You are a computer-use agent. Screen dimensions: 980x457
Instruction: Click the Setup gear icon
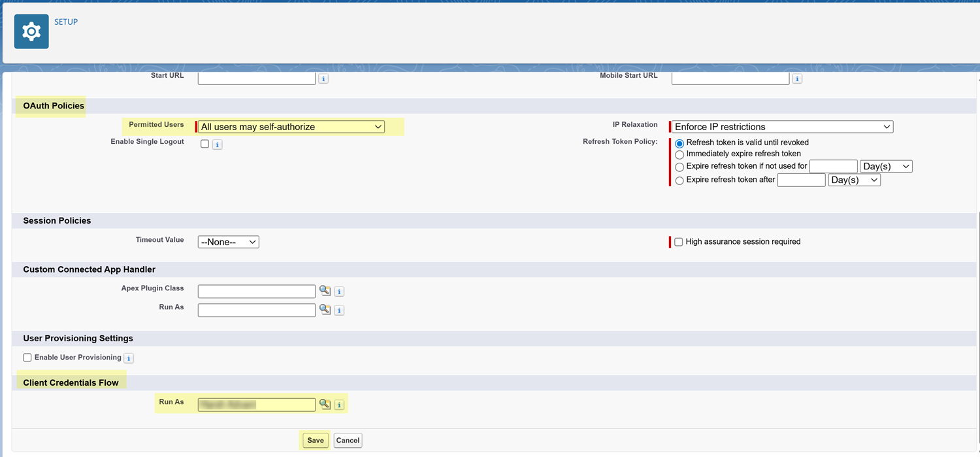[31, 31]
